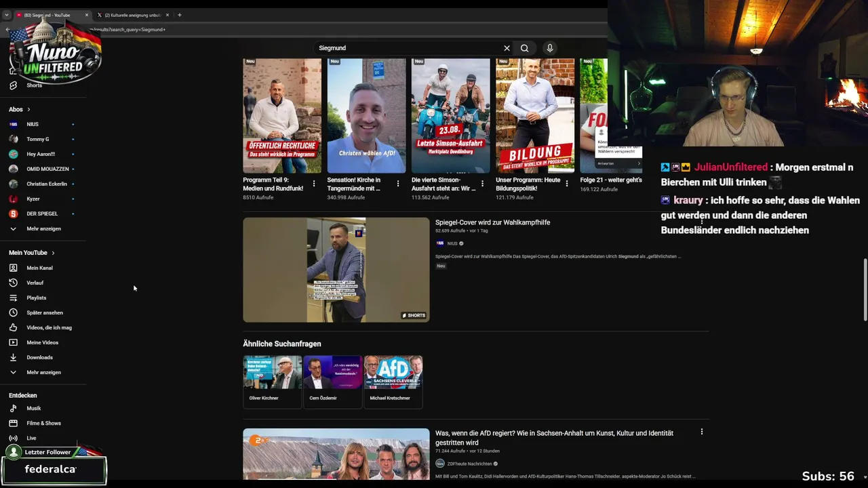Viewport: 868px width, 488px height.
Task: Expand the Abos section chevron
Action: pos(28,109)
